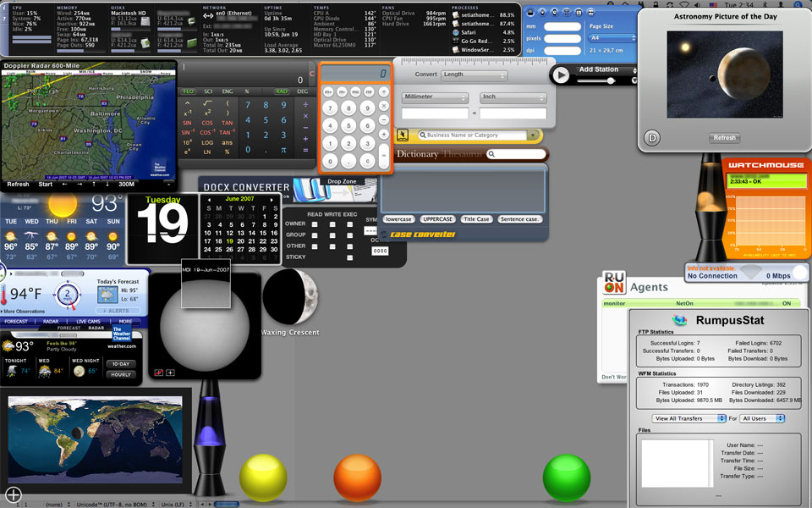
Task: Toggle the OWNER EXEC permission checkbox
Action: [x=350, y=224]
